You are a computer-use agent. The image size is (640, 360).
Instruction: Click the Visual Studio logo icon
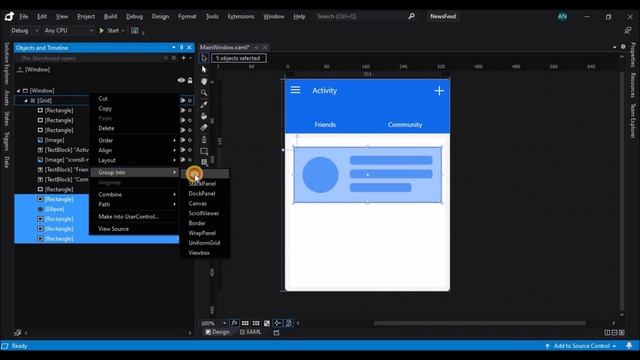[9, 16]
